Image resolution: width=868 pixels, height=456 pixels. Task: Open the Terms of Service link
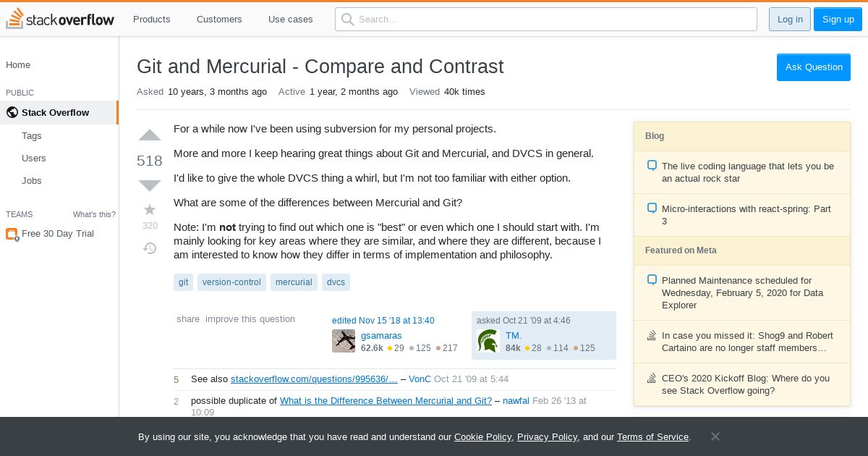(652, 437)
